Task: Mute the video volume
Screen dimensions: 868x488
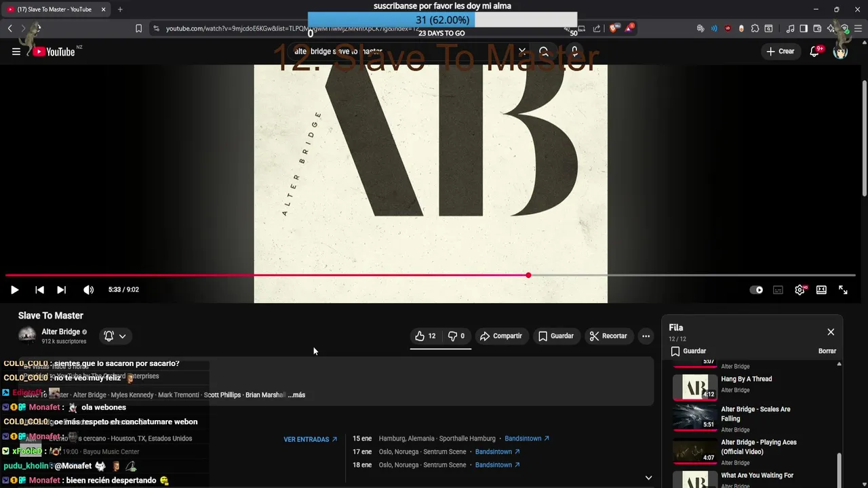Action: click(x=88, y=290)
